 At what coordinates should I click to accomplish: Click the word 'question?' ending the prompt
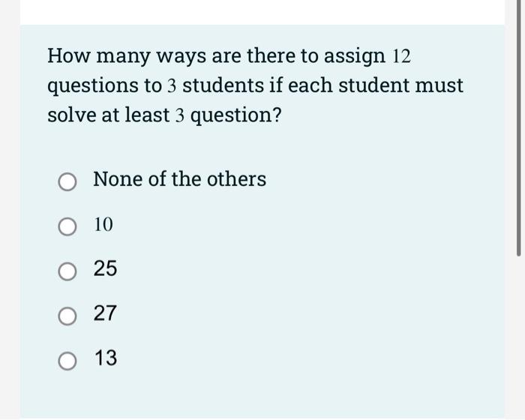coord(236,115)
